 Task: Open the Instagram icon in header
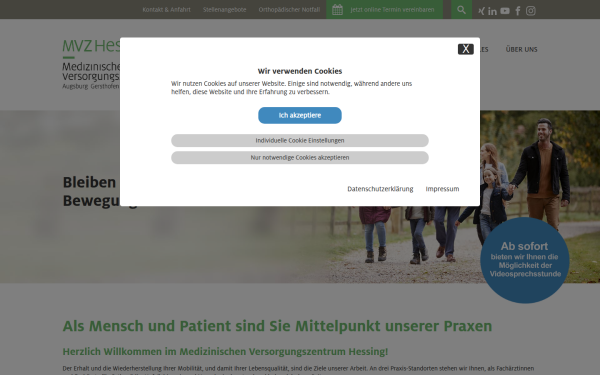[x=530, y=11]
